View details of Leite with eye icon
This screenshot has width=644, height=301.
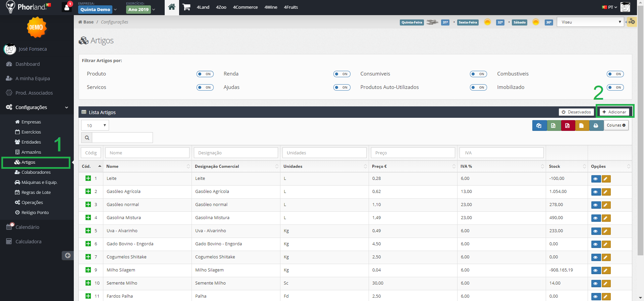click(x=596, y=179)
